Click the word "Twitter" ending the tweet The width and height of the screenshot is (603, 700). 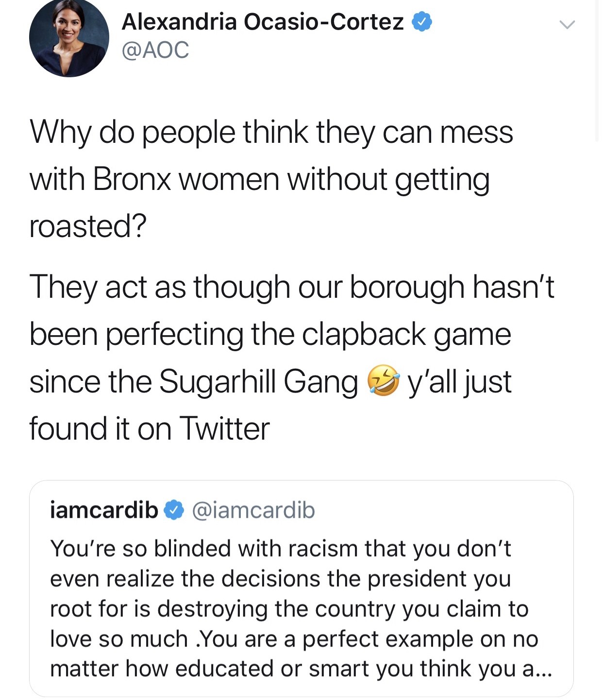click(225, 428)
